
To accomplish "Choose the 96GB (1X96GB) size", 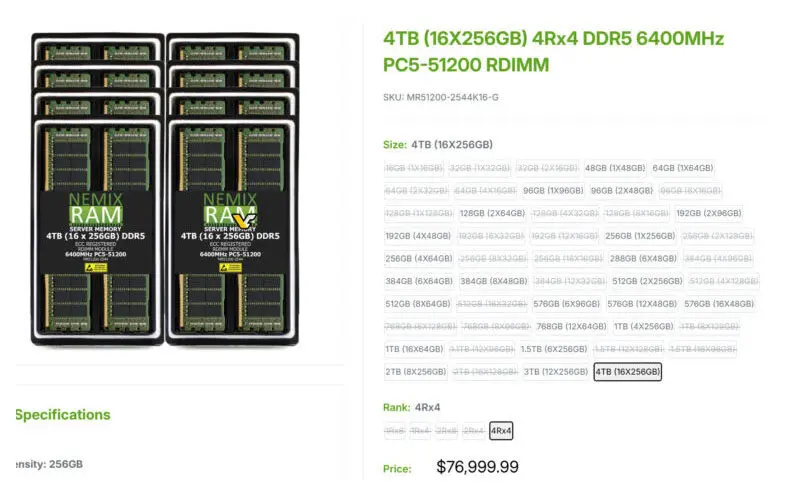I will (x=553, y=190).
